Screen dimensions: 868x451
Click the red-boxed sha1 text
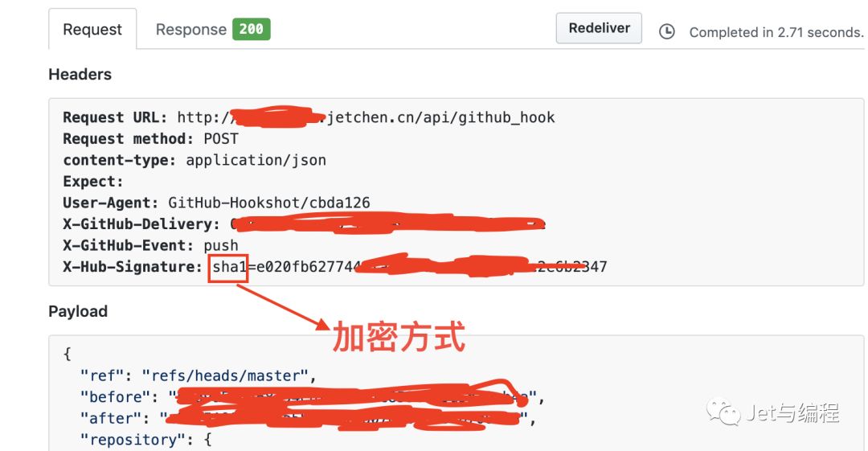pos(228,268)
